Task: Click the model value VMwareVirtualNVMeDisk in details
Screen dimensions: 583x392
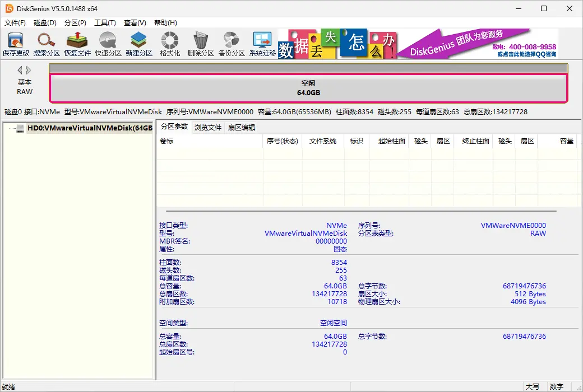Action: click(x=306, y=234)
